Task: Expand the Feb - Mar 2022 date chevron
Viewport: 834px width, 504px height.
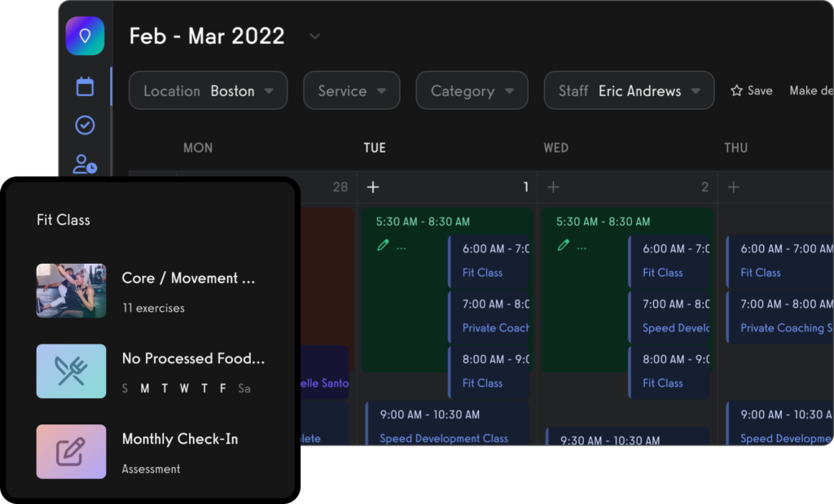Action: pyautogui.click(x=315, y=36)
